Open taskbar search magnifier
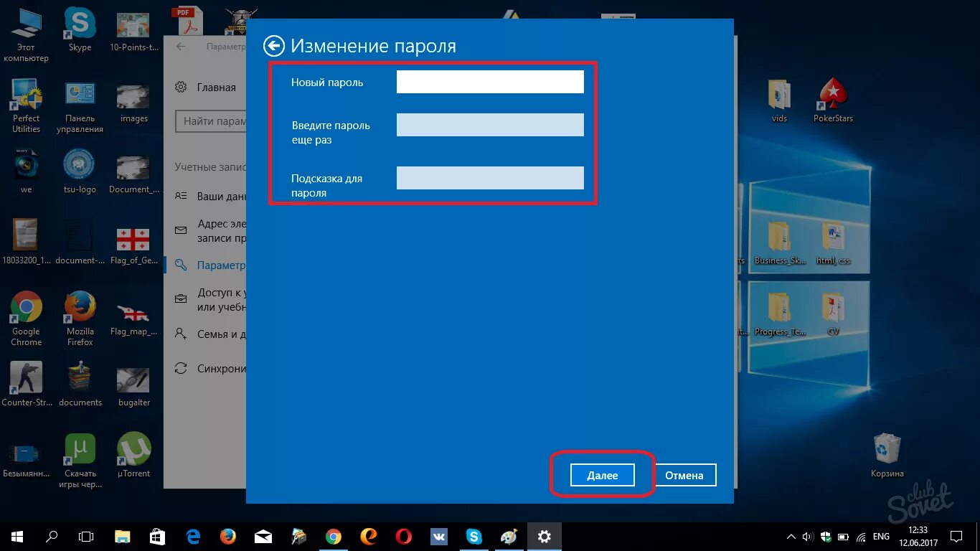 pos(52,536)
